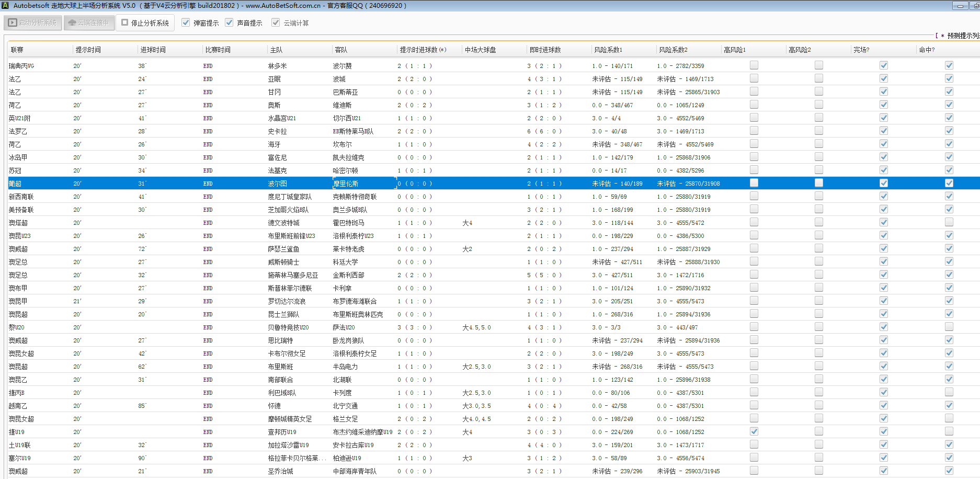Image resolution: width=980 pixels, height=479 pixels.
Task: Minimize the Autobetsoft window
Action: pyautogui.click(x=960, y=6)
